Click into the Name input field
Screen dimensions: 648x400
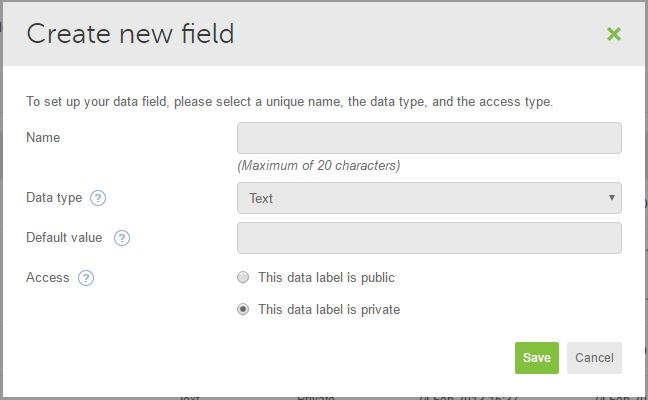tap(429, 138)
